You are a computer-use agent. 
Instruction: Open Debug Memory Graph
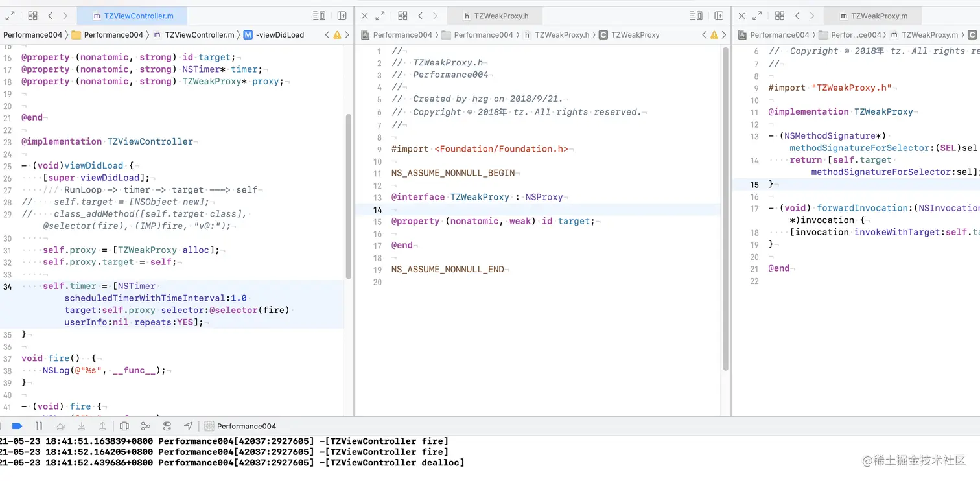coord(146,426)
